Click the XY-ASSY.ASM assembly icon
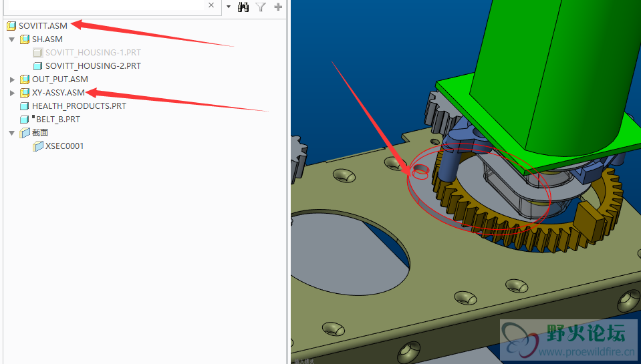This screenshot has height=364, width=641. (25, 93)
